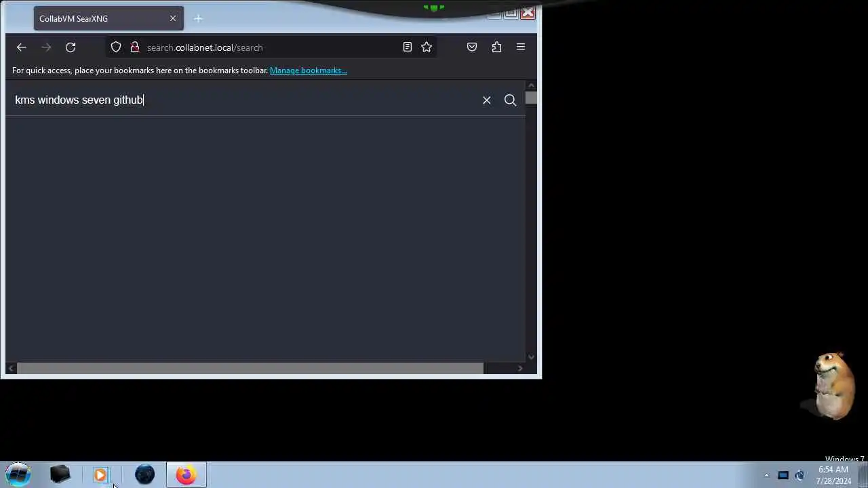This screenshot has height=488, width=868.
Task: Toggle reader view in address bar
Action: point(408,47)
